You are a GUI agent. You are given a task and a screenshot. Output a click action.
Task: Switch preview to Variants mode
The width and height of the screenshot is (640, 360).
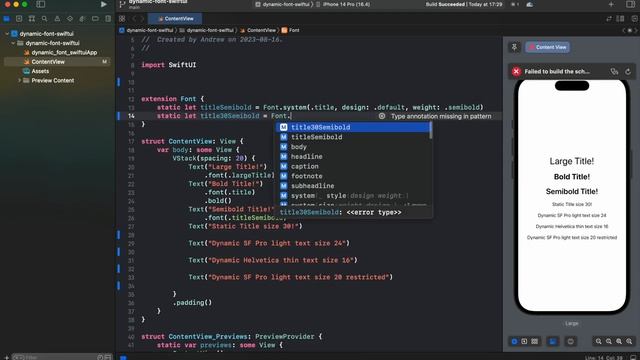click(534, 341)
